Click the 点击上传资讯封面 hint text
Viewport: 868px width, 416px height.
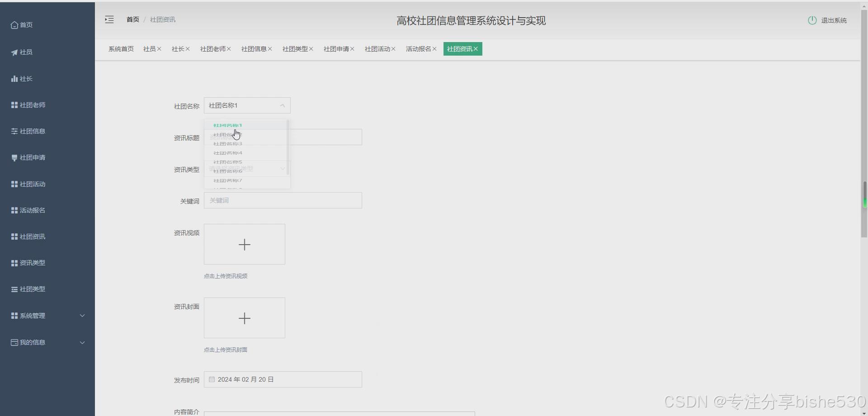click(226, 350)
